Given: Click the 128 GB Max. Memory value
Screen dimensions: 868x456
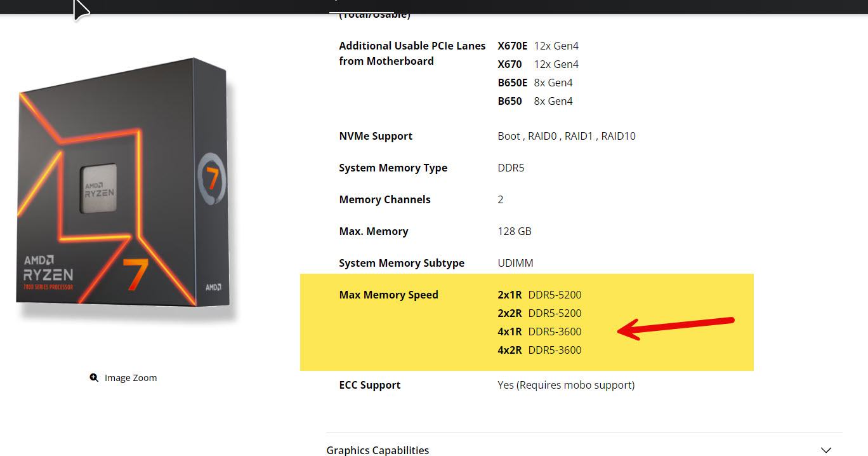Looking at the screenshot, I should coord(515,231).
